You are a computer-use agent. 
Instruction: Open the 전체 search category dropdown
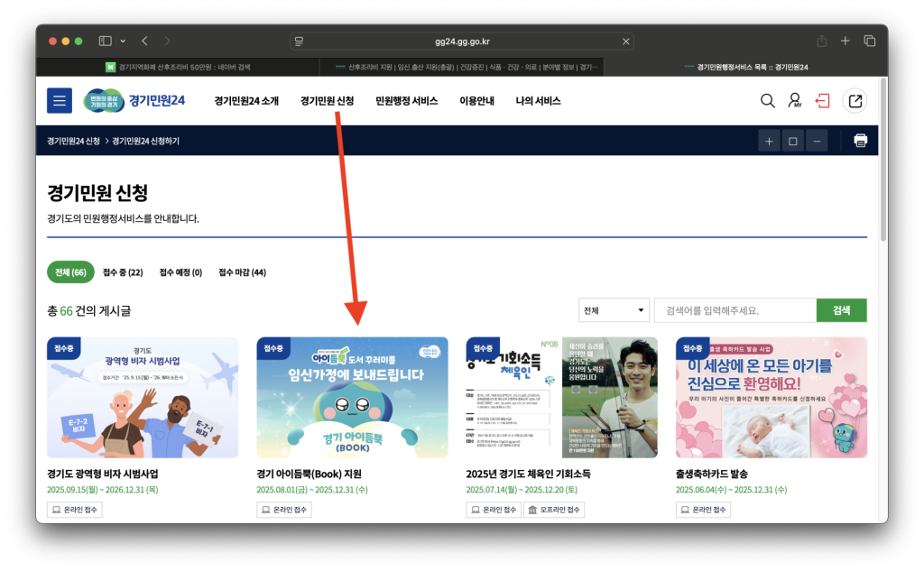(x=614, y=310)
